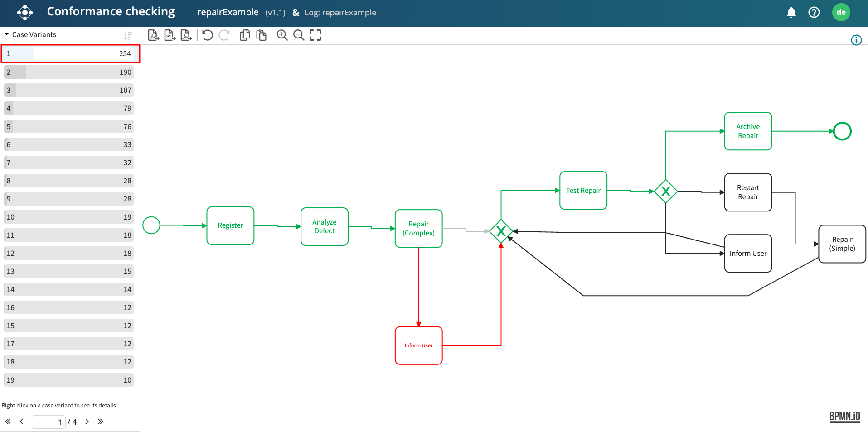Click the BPMN.iO logo link
868x436 pixels.
click(x=844, y=417)
